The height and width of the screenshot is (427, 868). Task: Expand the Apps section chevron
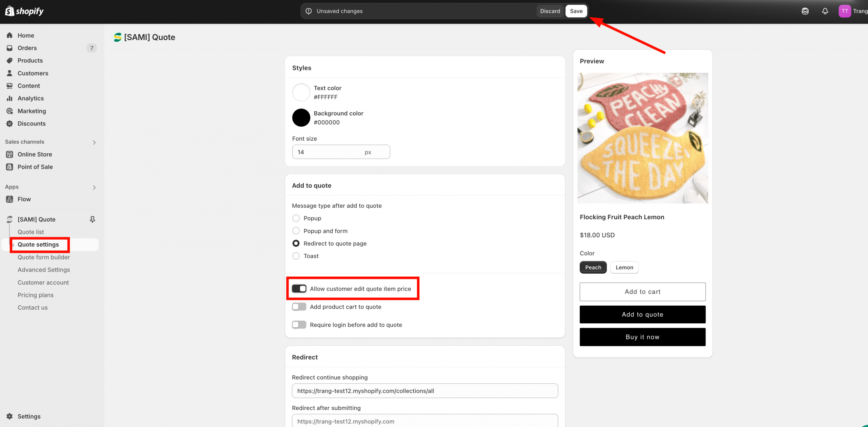click(x=94, y=187)
